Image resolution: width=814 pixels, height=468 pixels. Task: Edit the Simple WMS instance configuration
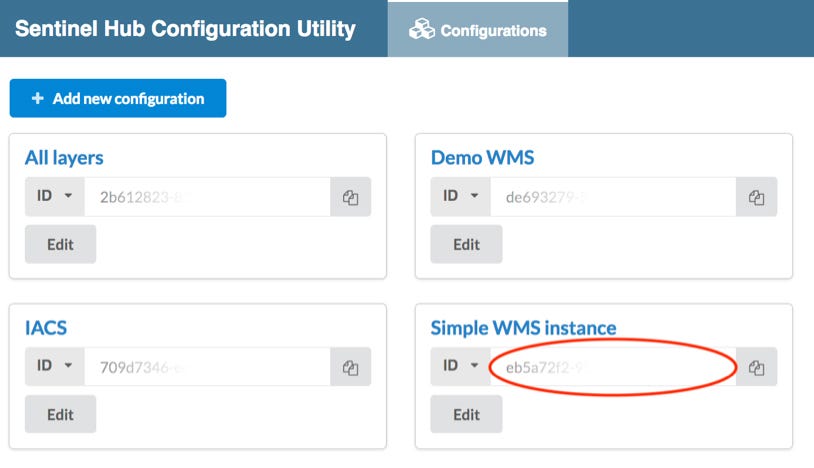tap(466, 415)
